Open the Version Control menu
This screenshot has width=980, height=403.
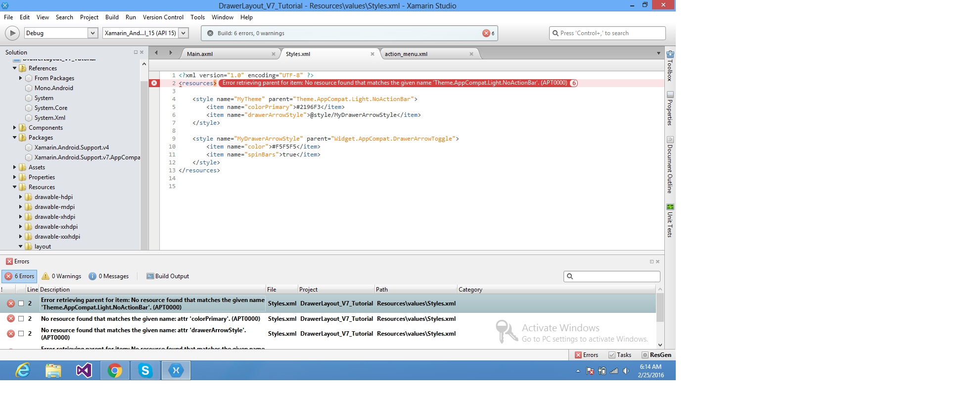pos(163,17)
